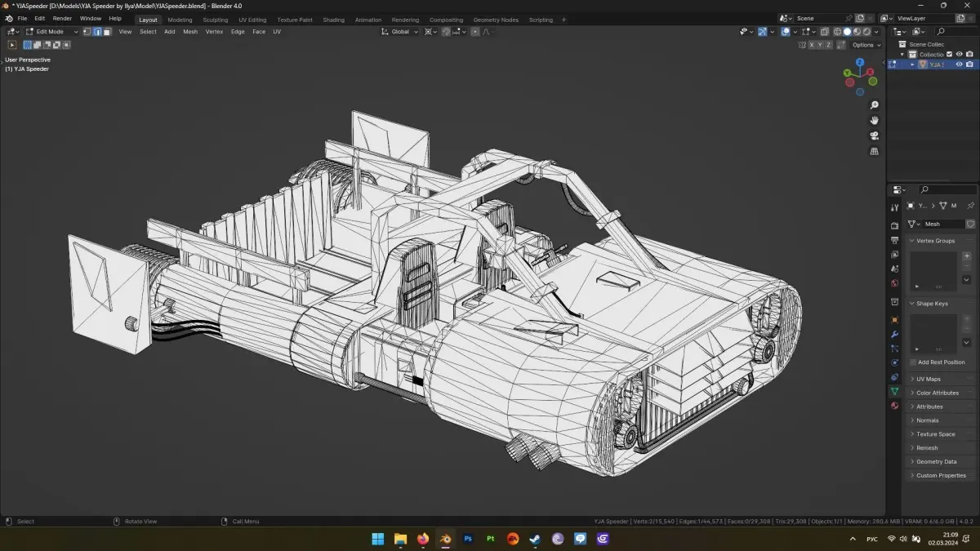Expand the Remesh panel

click(927, 448)
